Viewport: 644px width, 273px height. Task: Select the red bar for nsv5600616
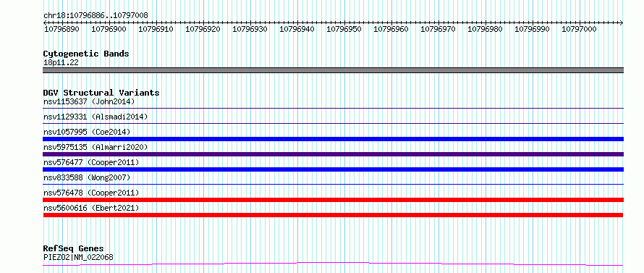click(333, 215)
